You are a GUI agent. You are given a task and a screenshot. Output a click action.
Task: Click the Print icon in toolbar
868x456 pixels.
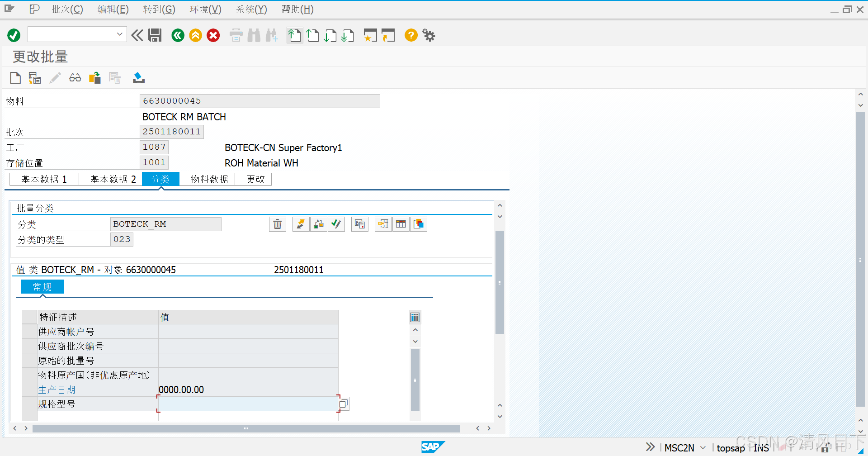pyautogui.click(x=236, y=35)
